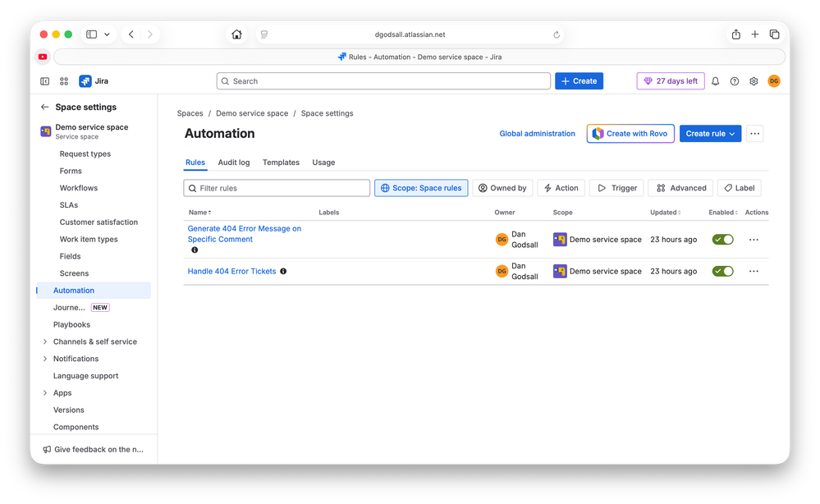Viewport: 820px width, 504px height.
Task: Reload the page with the refresh icon
Action: (x=557, y=34)
